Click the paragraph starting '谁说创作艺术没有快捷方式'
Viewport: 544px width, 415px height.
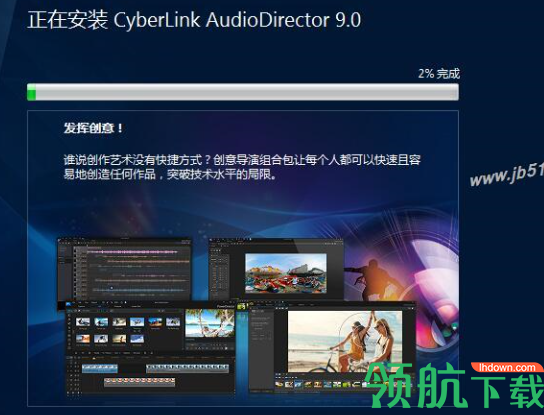[x=242, y=167]
